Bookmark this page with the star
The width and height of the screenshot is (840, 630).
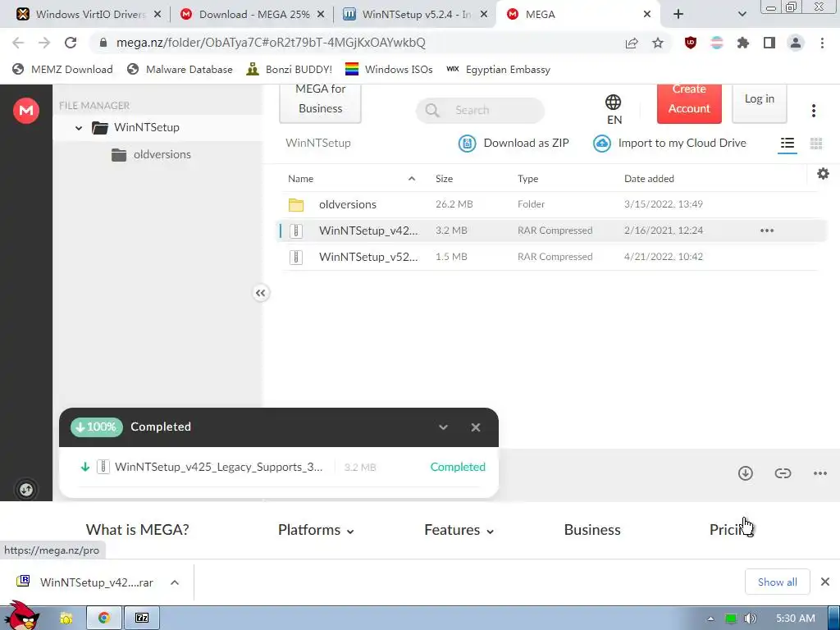pyautogui.click(x=658, y=43)
